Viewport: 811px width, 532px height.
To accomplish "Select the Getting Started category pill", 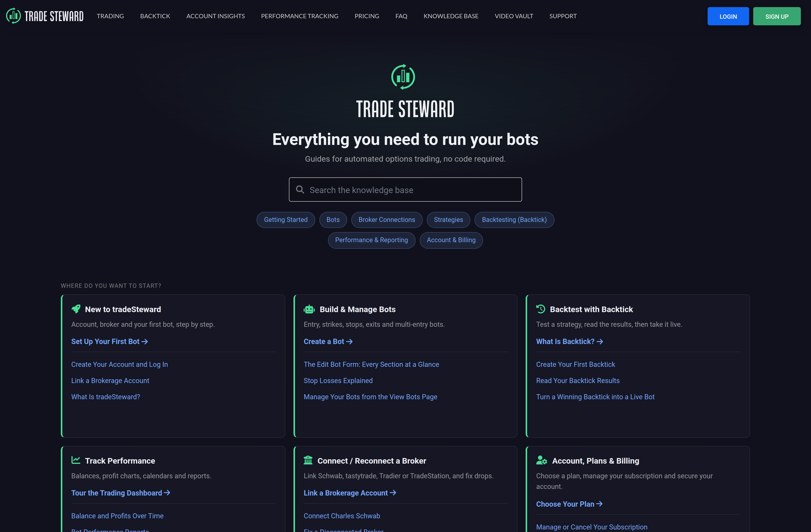I will coord(286,220).
